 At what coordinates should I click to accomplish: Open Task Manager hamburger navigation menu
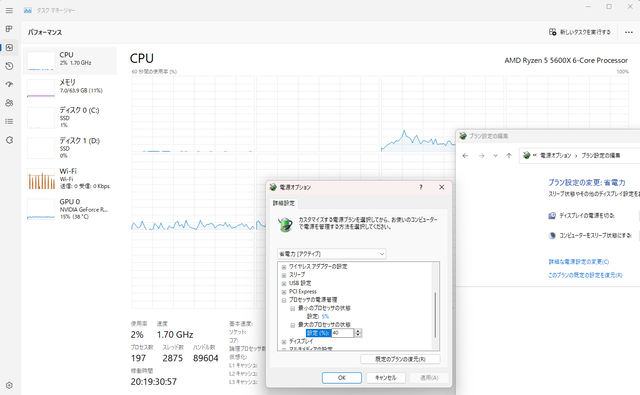click(x=9, y=10)
